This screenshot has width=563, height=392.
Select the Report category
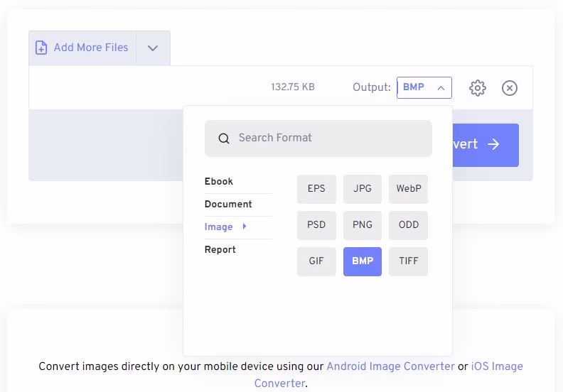click(x=220, y=250)
